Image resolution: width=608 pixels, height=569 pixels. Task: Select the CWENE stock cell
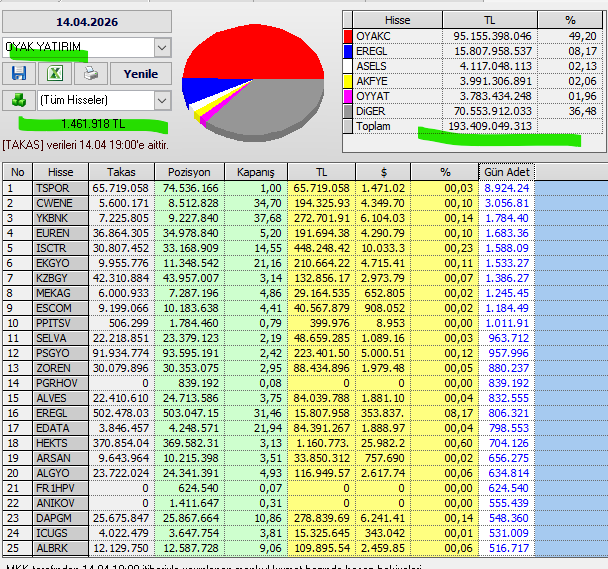(x=60, y=203)
